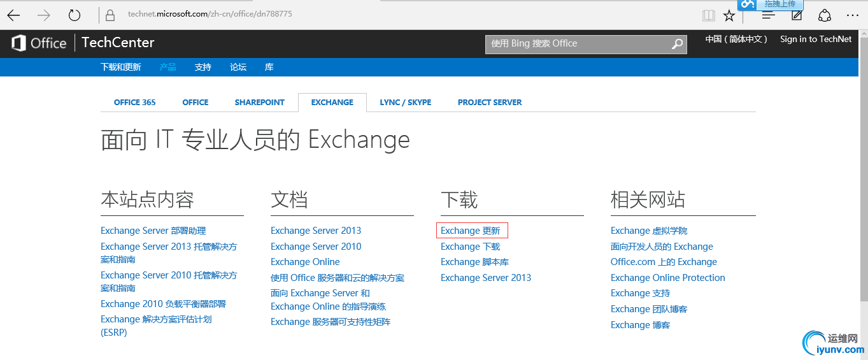
Task: Switch to the SHAREPOINT tab
Action: click(260, 102)
